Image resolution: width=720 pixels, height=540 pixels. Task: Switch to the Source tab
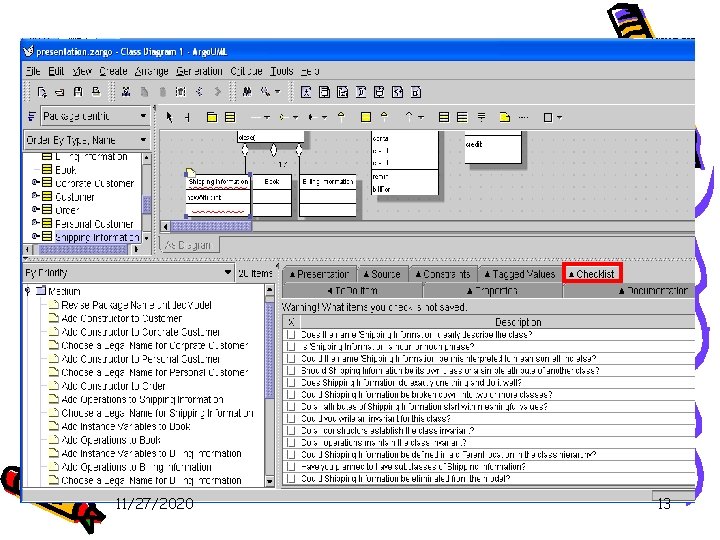pyautogui.click(x=382, y=274)
